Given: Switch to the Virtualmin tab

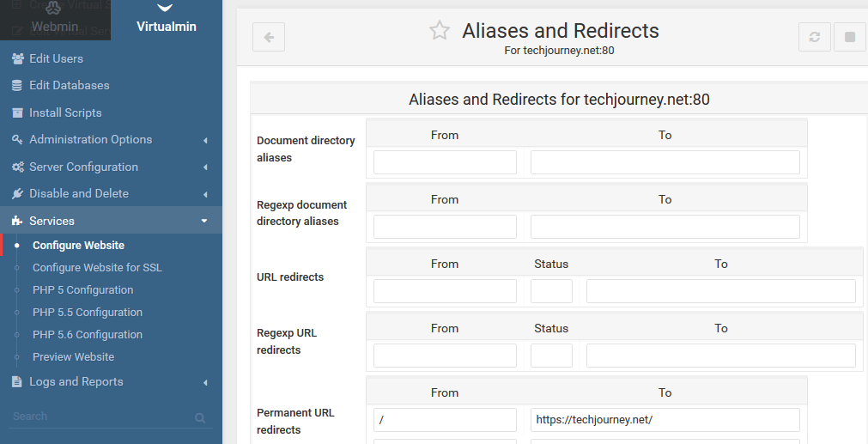Looking at the screenshot, I should (166, 20).
